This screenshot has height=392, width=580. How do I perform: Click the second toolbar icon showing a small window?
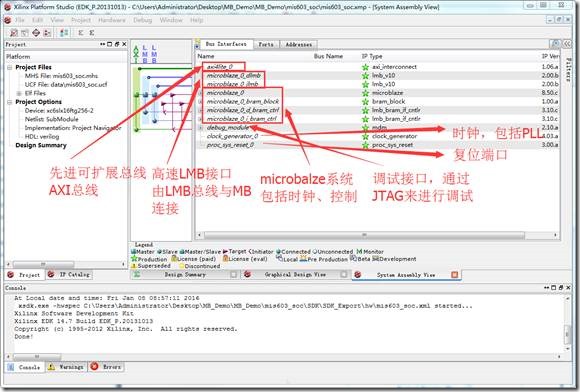coord(25,33)
